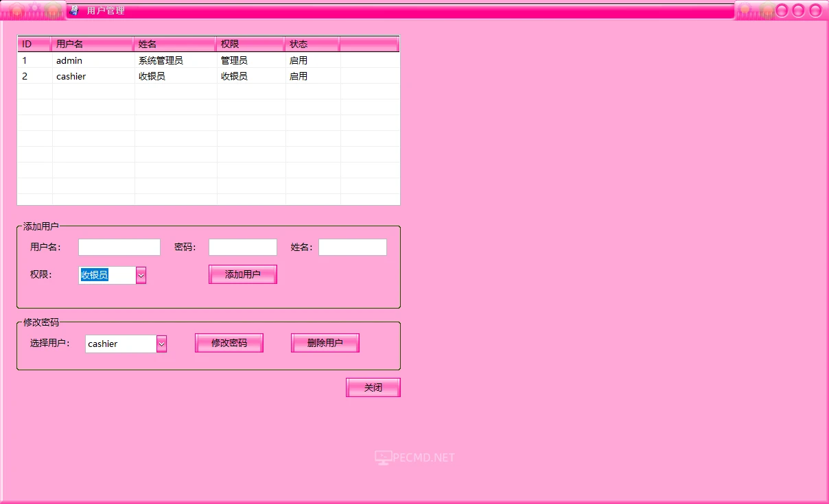Viewport: 829px width, 504px height.
Task: Click the 姓名 column header
Action: (x=175, y=43)
